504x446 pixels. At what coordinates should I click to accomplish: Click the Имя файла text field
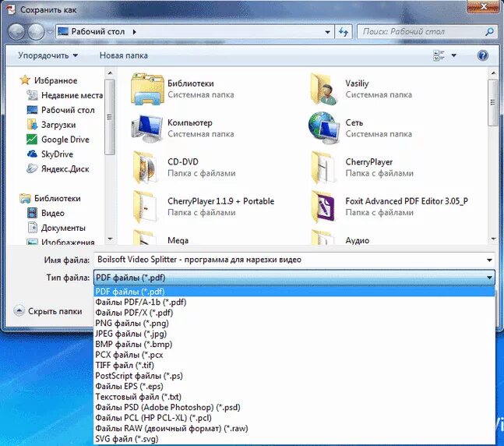click(289, 260)
